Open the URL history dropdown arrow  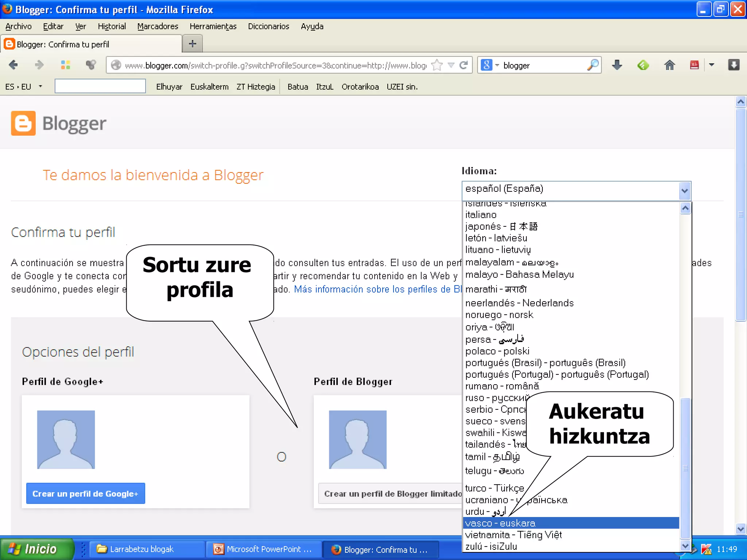tap(451, 65)
